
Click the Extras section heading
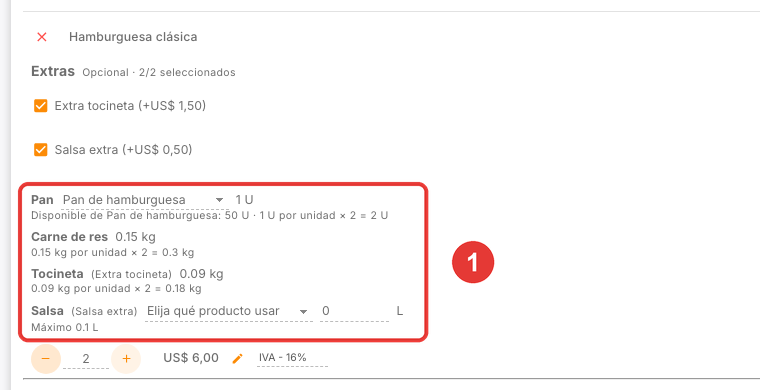pos(53,72)
